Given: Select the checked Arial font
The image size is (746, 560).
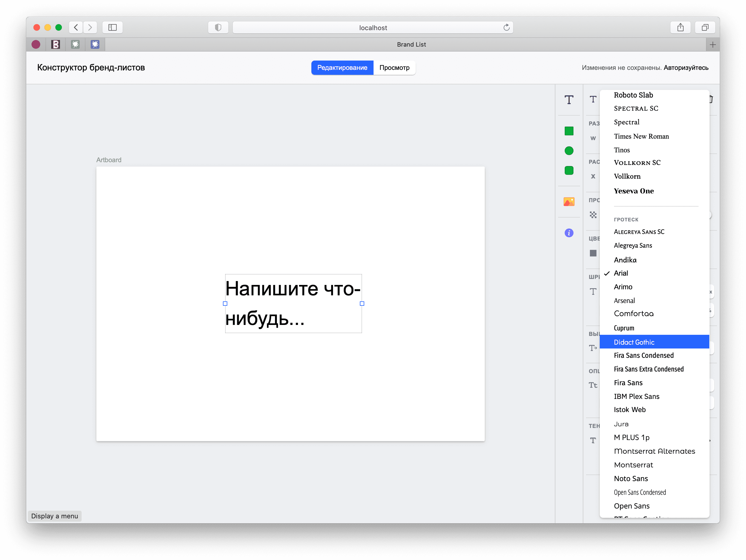Looking at the screenshot, I should point(654,273).
